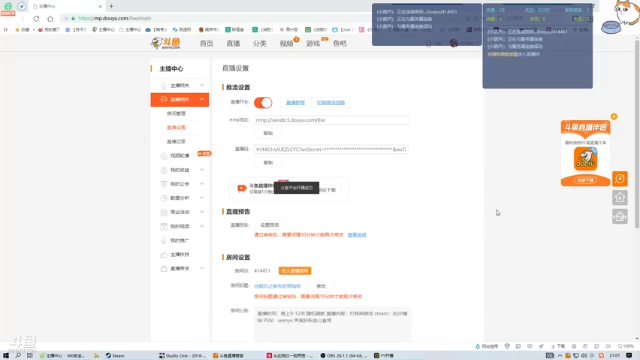This screenshot has width=640, height=360.
Task: Select 直播设置 in the sidebar
Action: (176, 127)
